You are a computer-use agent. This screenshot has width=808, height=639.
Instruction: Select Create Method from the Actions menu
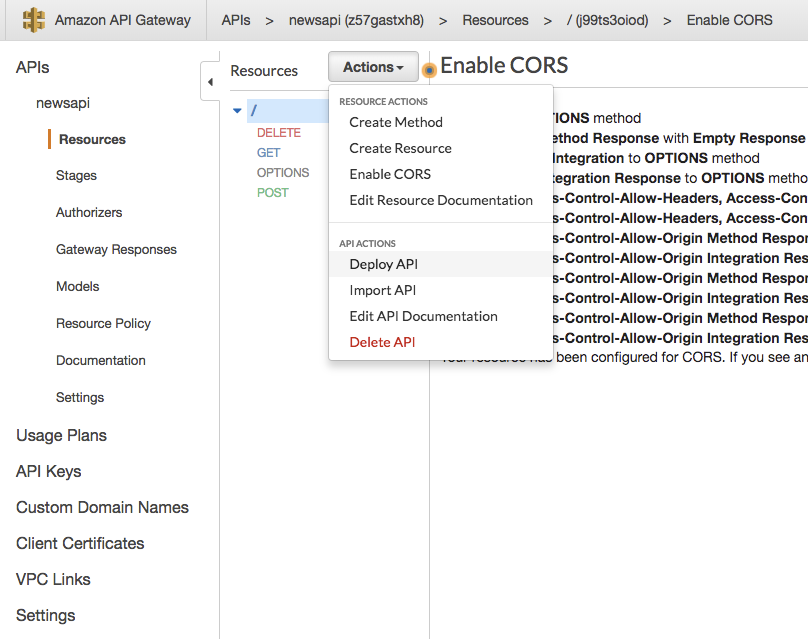point(396,122)
